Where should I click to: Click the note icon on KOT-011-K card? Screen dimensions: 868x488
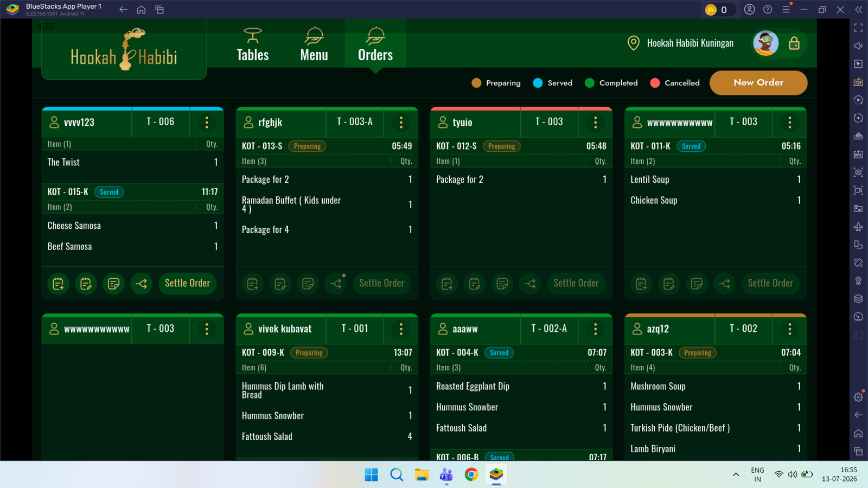point(697,284)
